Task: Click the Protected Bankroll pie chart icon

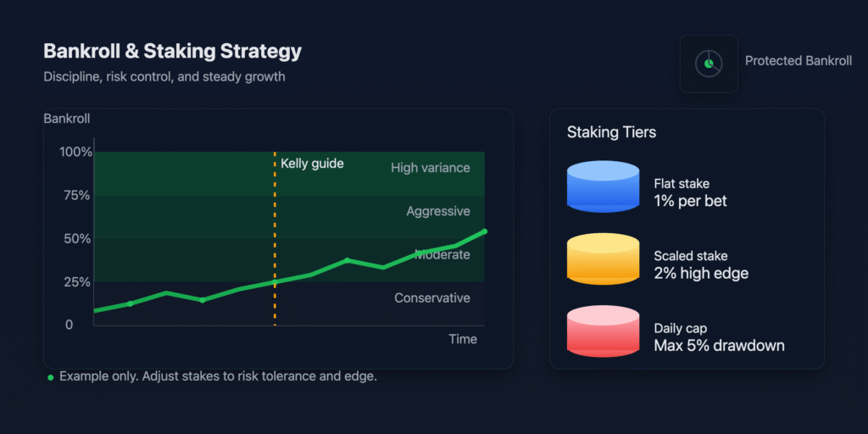Action: click(x=708, y=64)
